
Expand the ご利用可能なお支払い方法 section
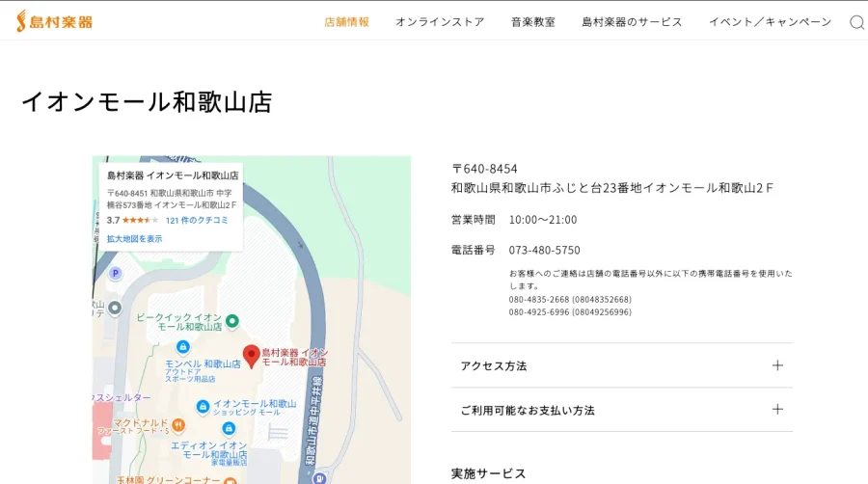pyautogui.click(x=622, y=410)
